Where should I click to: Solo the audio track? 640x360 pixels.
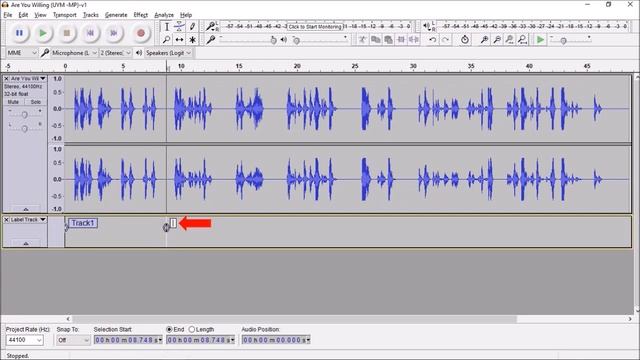pyautogui.click(x=36, y=102)
